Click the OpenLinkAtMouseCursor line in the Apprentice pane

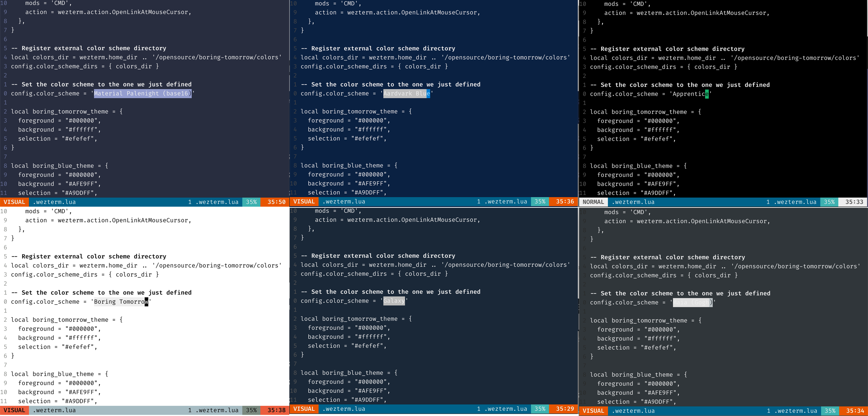click(687, 13)
